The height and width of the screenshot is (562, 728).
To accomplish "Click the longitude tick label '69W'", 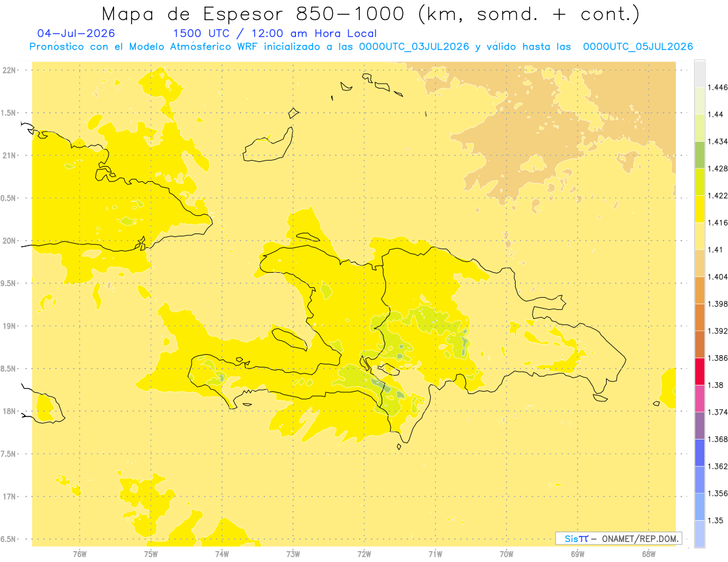I will (x=578, y=554).
